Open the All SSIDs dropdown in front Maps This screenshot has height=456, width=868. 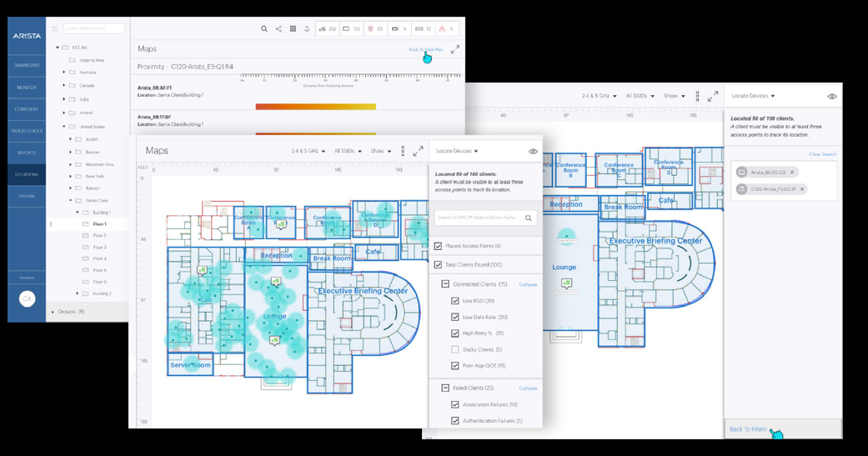click(348, 151)
